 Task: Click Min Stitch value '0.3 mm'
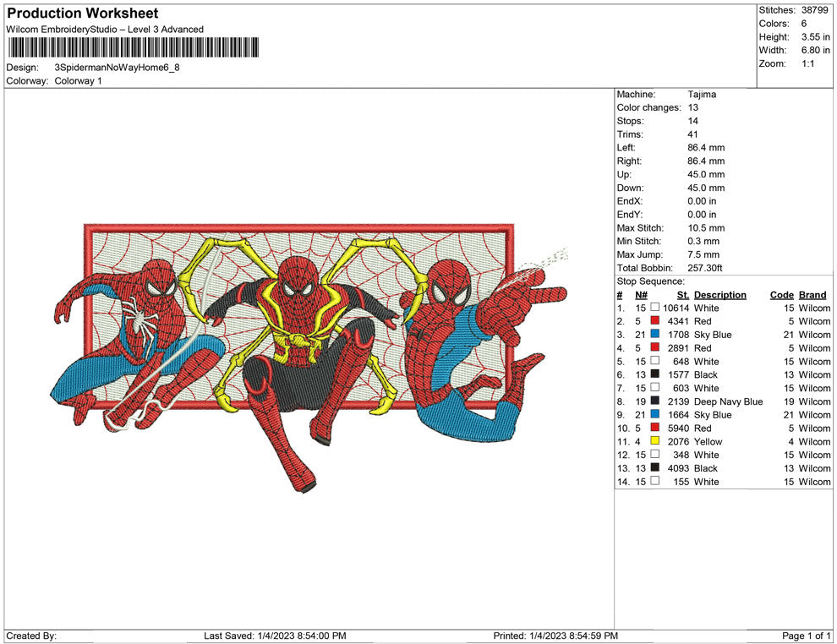[x=703, y=241]
